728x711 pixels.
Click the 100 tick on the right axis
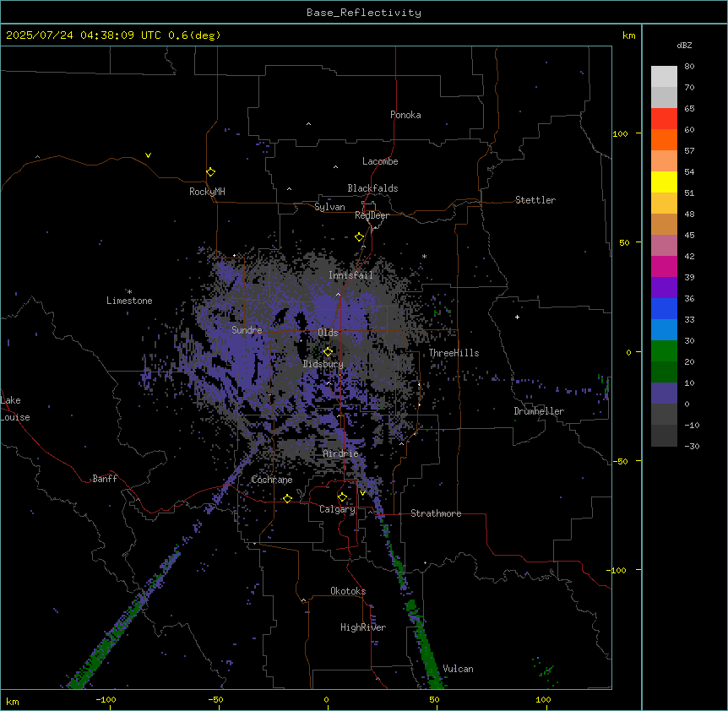pyautogui.click(x=620, y=133)
